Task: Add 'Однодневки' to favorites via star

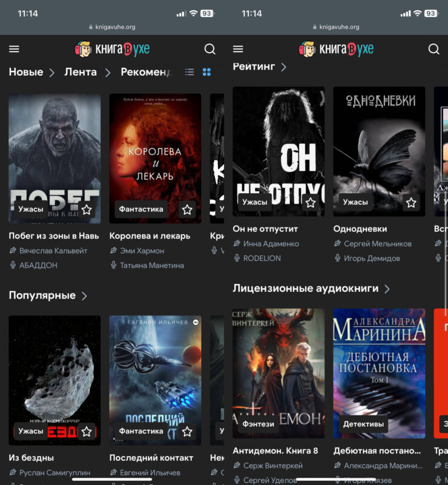Action: pyautogui.click(x=411, y=202)
